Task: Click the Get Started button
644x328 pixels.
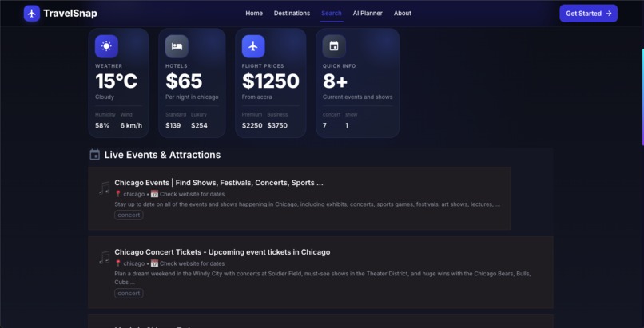Action: (x=589, y=14)
